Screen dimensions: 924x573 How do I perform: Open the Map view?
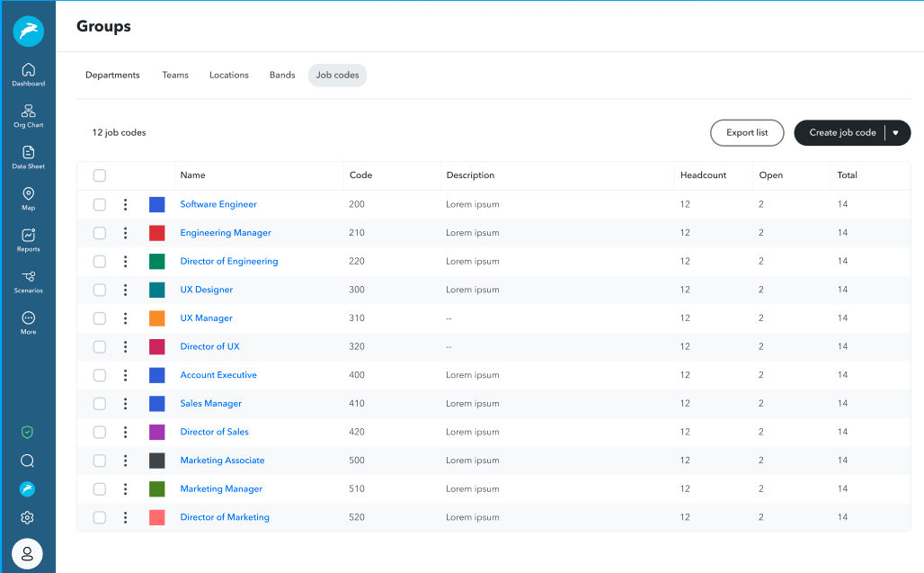(28, 199)
